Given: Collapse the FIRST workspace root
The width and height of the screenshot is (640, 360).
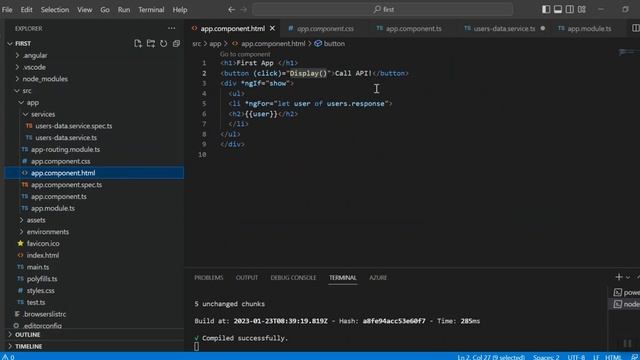Looking at the screenshot, I should pyautogui.click(x=23, y=43).
